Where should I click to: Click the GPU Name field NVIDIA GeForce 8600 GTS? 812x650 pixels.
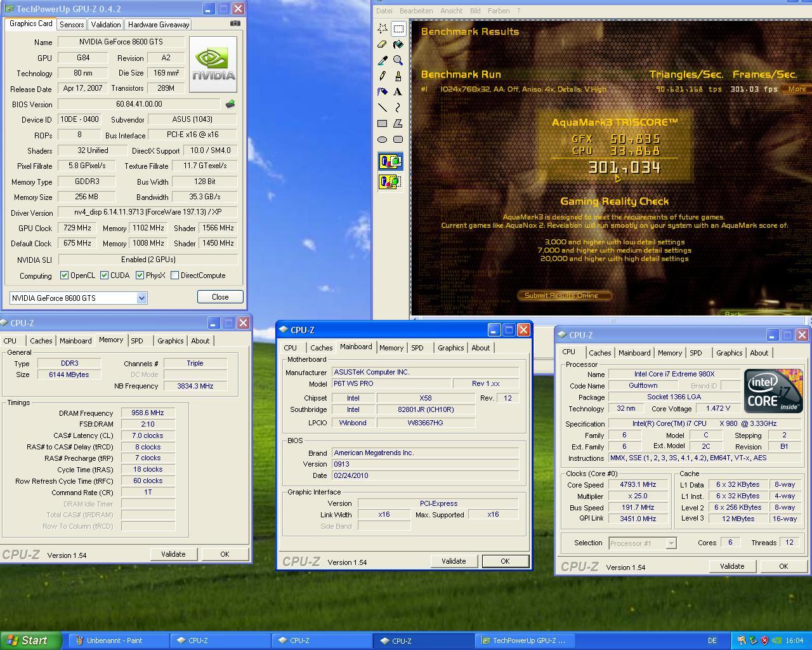[121, 42]
